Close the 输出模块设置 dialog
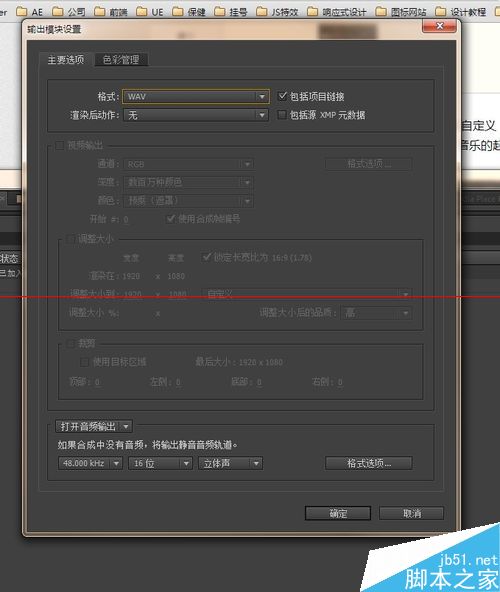Viewport: 500px width, 592px height. coord(440,26)
